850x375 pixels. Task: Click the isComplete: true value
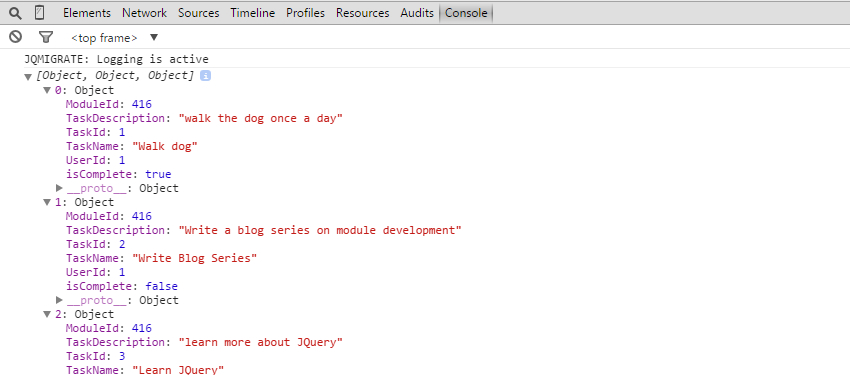(x=158, y=174)
